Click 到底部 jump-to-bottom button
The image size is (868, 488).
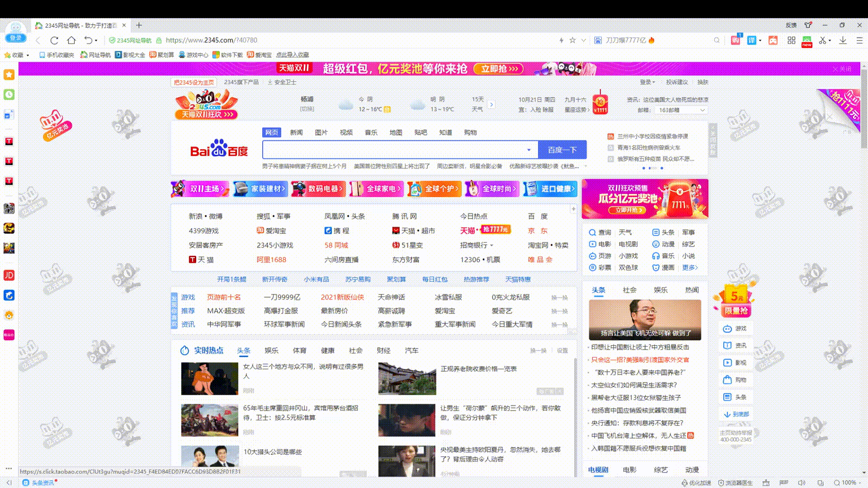[736, 414]
